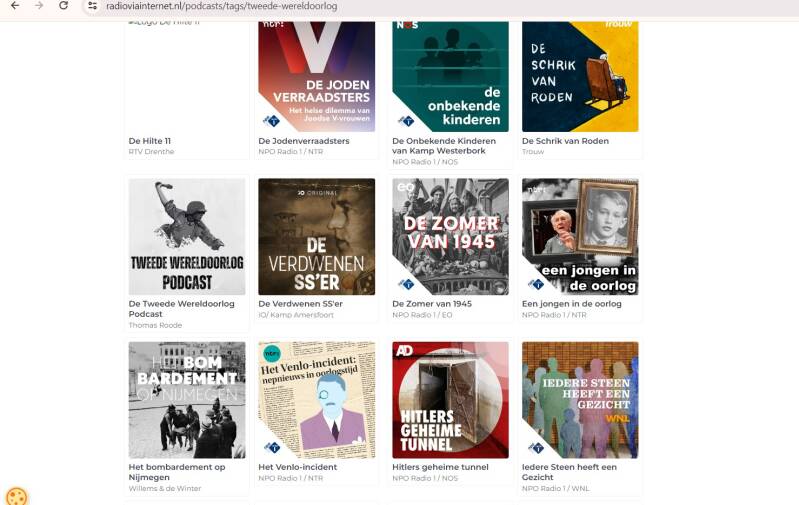The image size is (799, 505).
Task: Click De Zomer van 1945 title link
Action: (432, 304)
